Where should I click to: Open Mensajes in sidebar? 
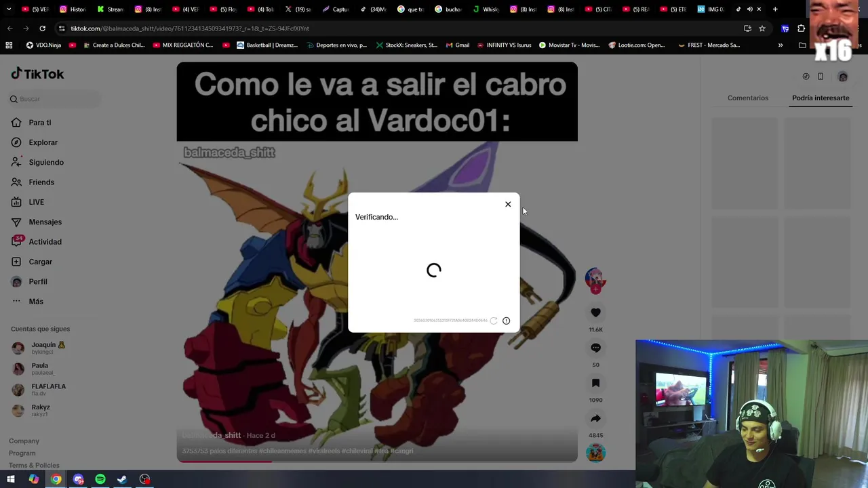click(45, 222)
